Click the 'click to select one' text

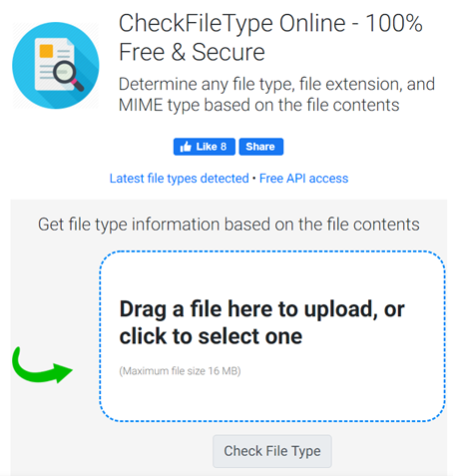(211, 336)
